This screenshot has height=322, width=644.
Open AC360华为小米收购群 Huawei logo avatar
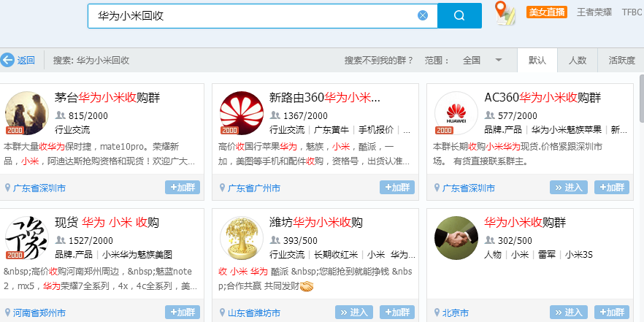pos(456,113)
